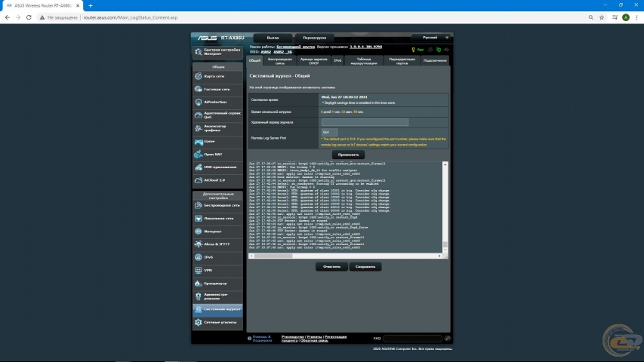Image resolution: width=644 pixels, height=362 pixels.
Task: Open Интернет globe icon in sidebar
Action: (199, 232)
